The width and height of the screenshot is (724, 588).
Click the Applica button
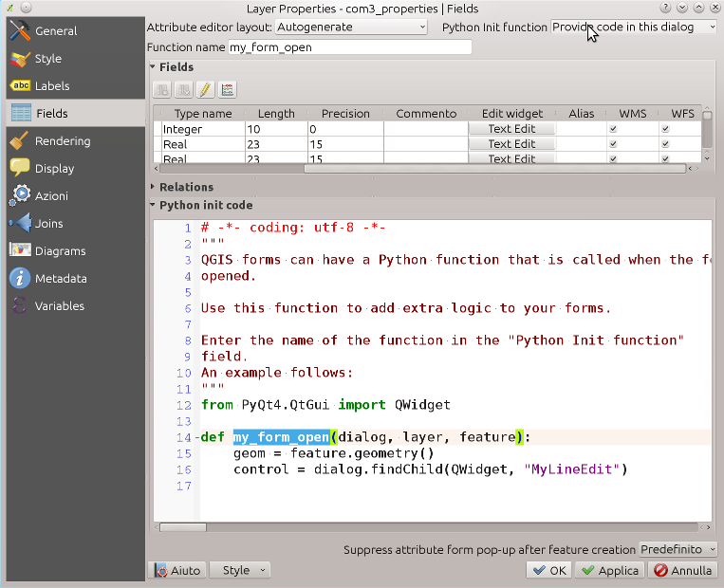pyautogui.click(x=610, y=571)
